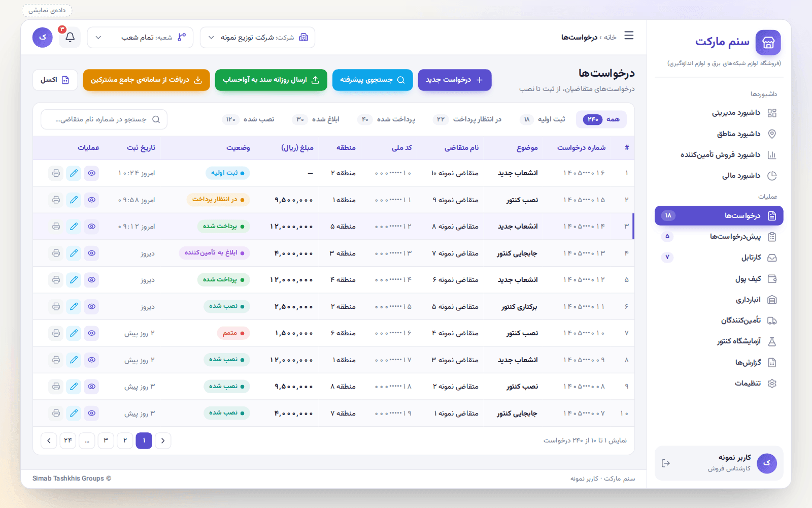The width and height of the screenshot is (812, 508).
Task: Click the خانه breadcrumb link
Action: point(610,38)
